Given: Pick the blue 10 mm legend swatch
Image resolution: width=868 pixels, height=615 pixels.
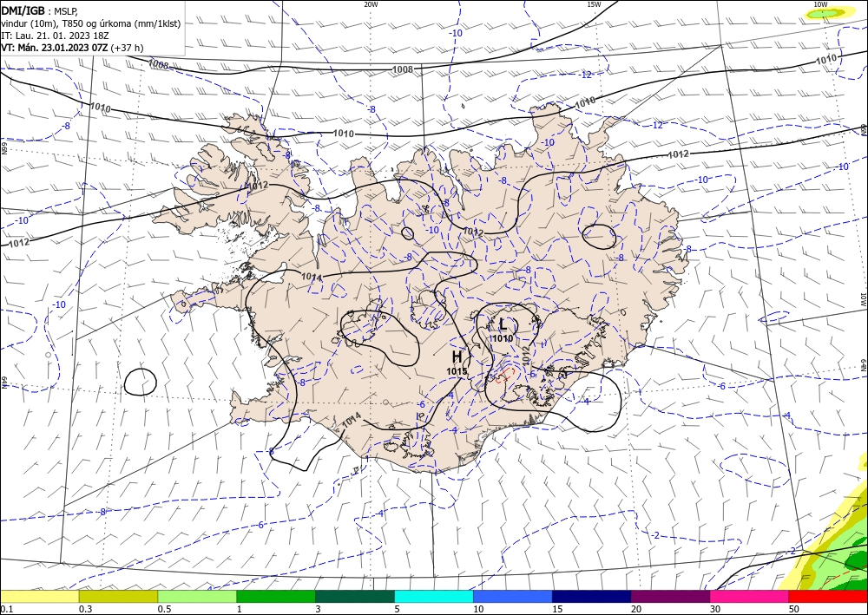Looking at the screenshot, I should (x=513, y=597).
